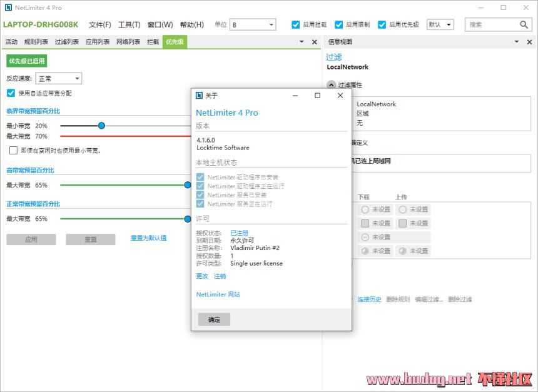Open the 帮助(H) menu

click(x=192, y=24)
